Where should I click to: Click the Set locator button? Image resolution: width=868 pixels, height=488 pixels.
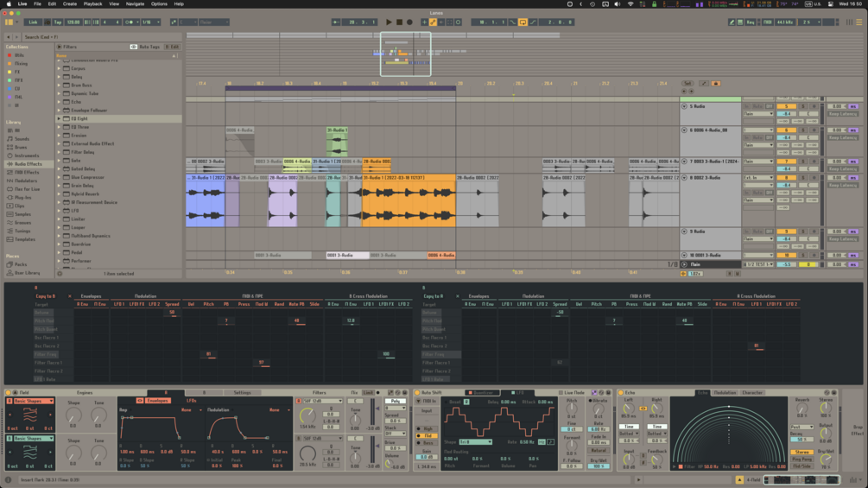pos(687,83)
